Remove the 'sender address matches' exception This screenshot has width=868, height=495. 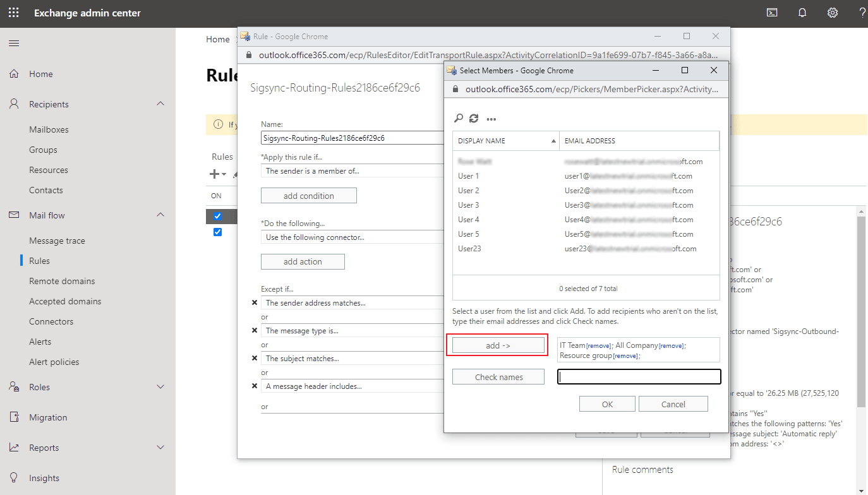coord(255,303)
